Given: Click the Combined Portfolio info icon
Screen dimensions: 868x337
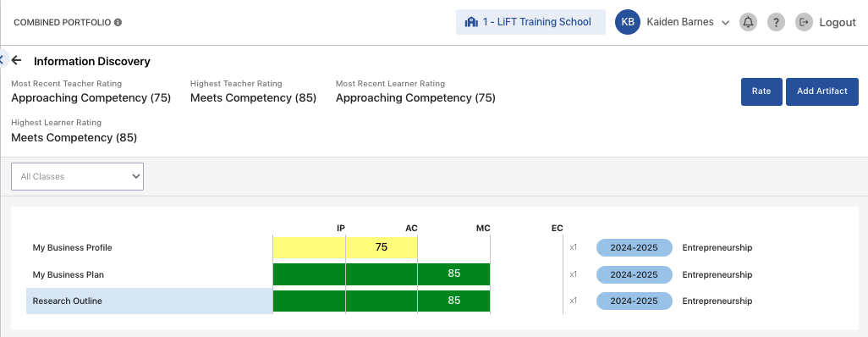Looking at the screenshot, I should pyautogui.click(x=118, y=22).
